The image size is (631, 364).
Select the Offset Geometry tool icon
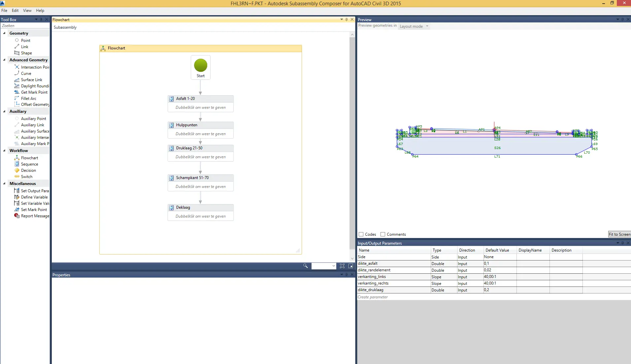coord(17,104)
